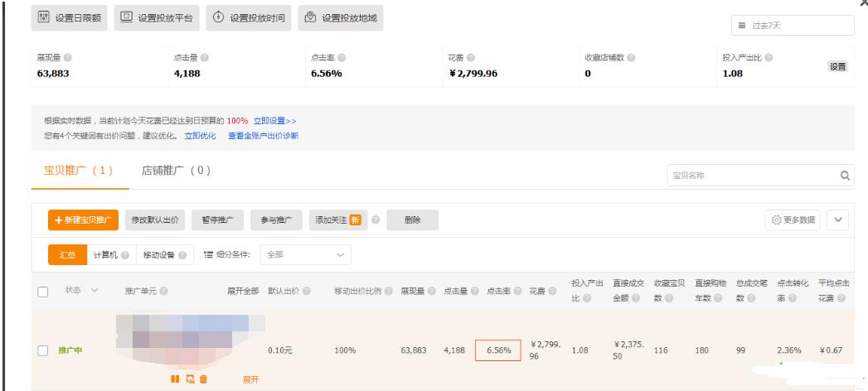Click the help icon beside 花费 summary
Image resolution: width=868 pixels, height=391 pixels.
(x=471, y=57)
